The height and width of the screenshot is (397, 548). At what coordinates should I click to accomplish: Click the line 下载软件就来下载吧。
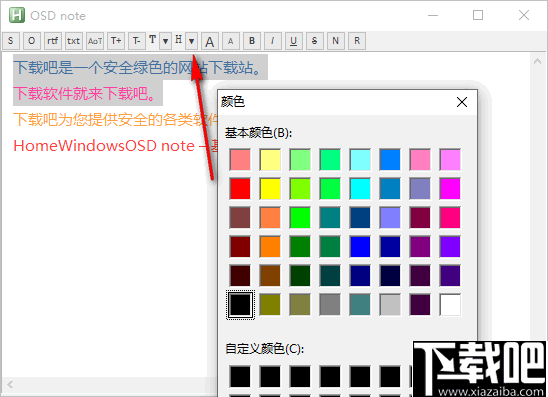tap(84, 93)
